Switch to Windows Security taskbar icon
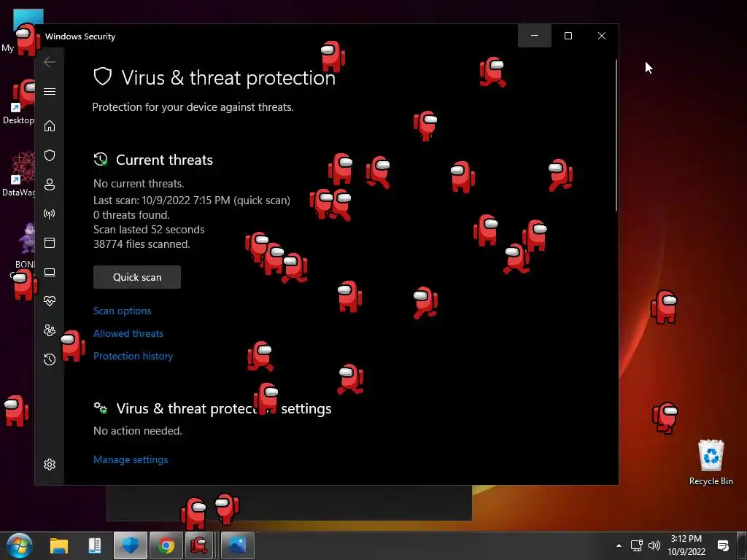 click(130, 545)
